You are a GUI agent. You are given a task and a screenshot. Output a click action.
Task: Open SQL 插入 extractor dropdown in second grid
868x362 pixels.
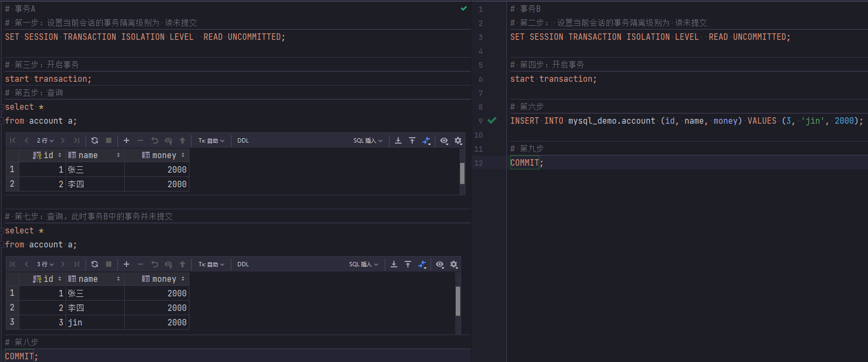364,264
